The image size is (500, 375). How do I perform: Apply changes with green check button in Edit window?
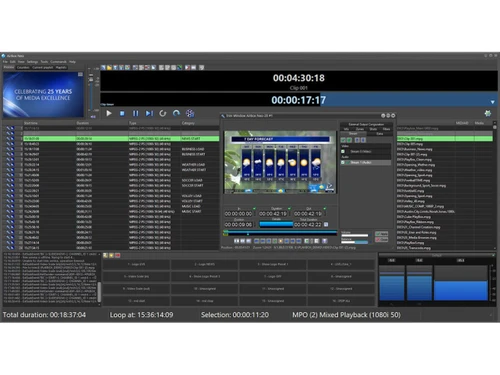click(x=381, y=234)
